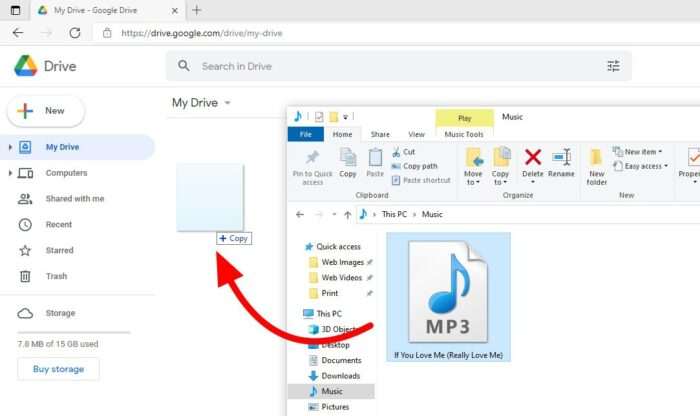The width and height of the screenshot is (700, 416).
Task: Click This PC in the breadcrumb path
Action: (x=394, y=214)
